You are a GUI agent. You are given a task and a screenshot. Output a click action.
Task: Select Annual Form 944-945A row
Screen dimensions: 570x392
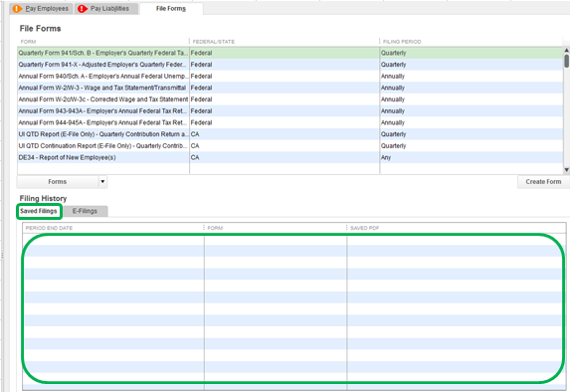[x=290, y=123]
